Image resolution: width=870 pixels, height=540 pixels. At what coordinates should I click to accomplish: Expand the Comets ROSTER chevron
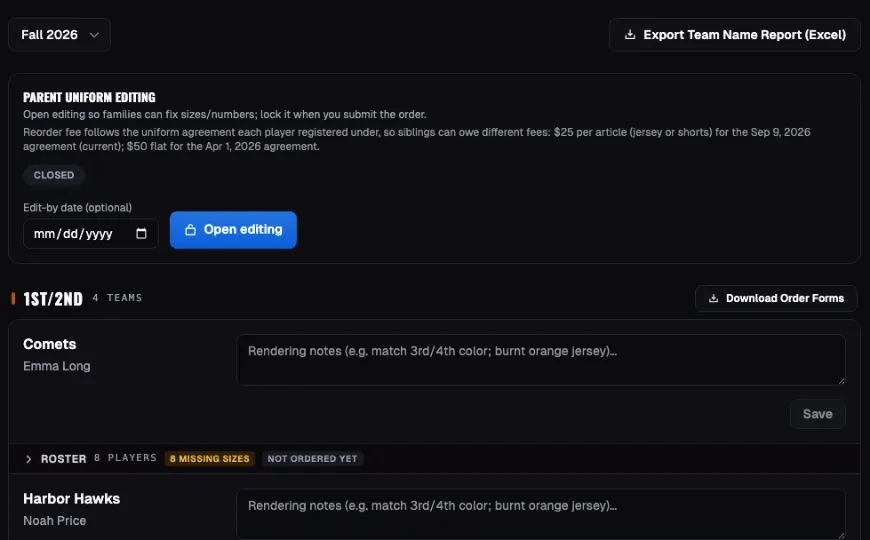click(28, 459)
